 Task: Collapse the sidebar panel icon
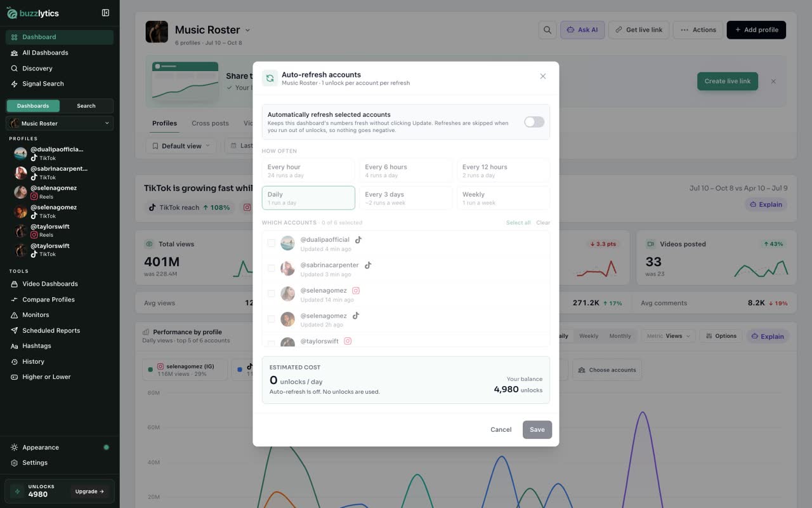[x=105, y=13]
